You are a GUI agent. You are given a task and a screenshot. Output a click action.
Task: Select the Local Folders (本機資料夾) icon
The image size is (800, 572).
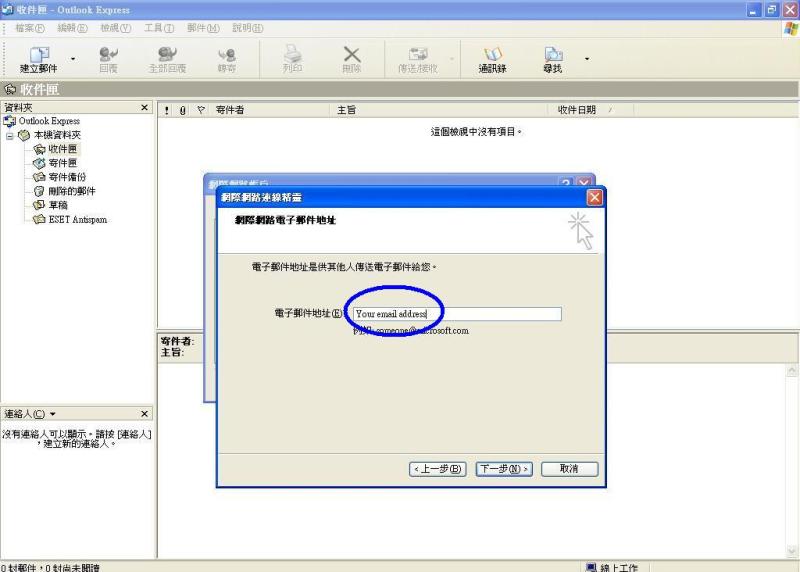click(24, 135)
